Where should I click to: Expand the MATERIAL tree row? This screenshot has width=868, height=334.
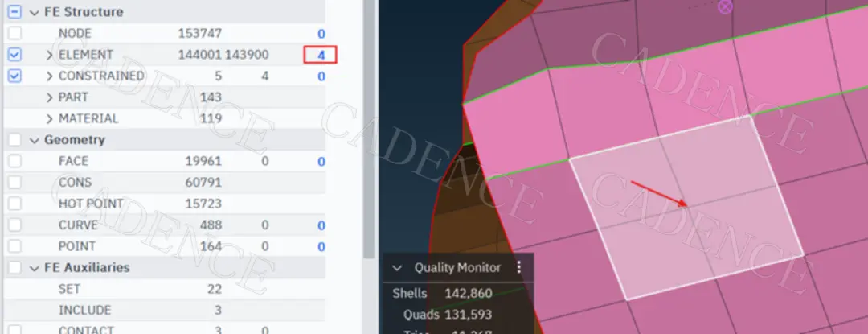click(x=49, y=118)
